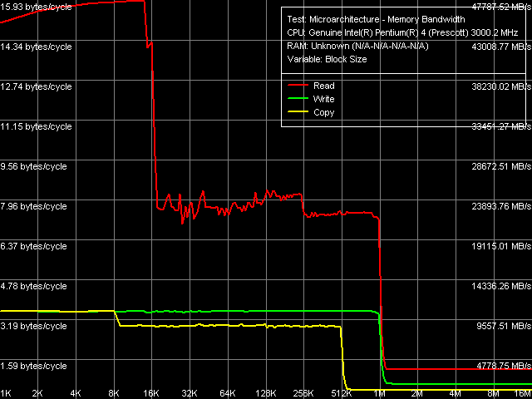
Task: Click the 'Variable: Block Size' line
Action: [327, 59]
